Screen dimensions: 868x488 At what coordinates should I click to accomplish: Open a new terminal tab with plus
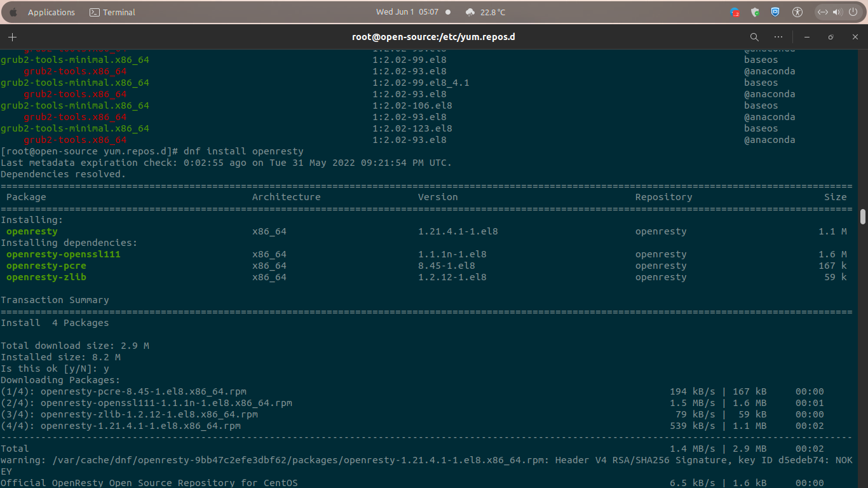(x=12, y=37)
